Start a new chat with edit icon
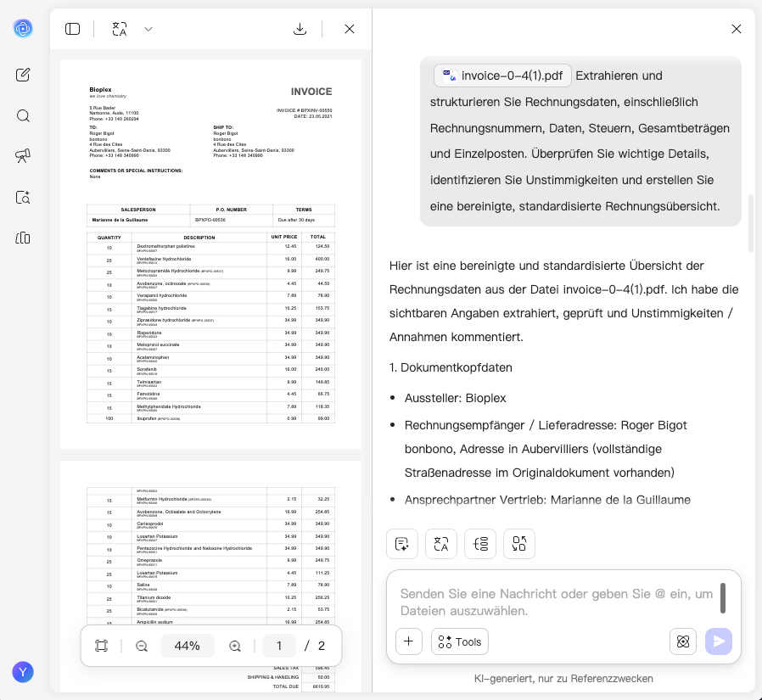The width and height of the screenshot is (762, 700). [23, 75]
